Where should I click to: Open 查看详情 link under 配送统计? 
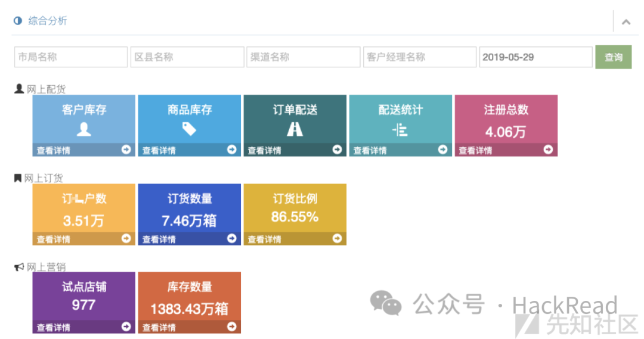point(370,151)
